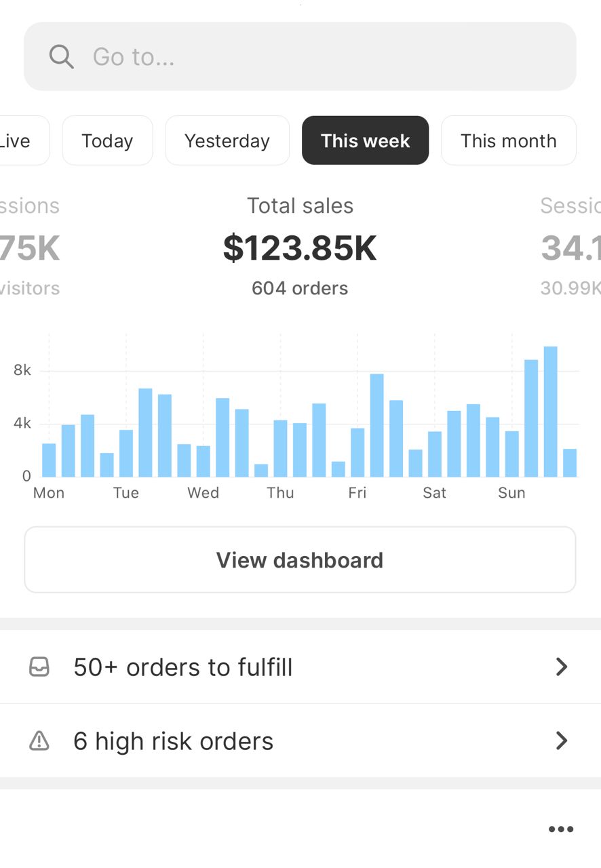The image size is (601, 868).
Task: Click the Total sales $123.85K card
Action: pos(300,248)
